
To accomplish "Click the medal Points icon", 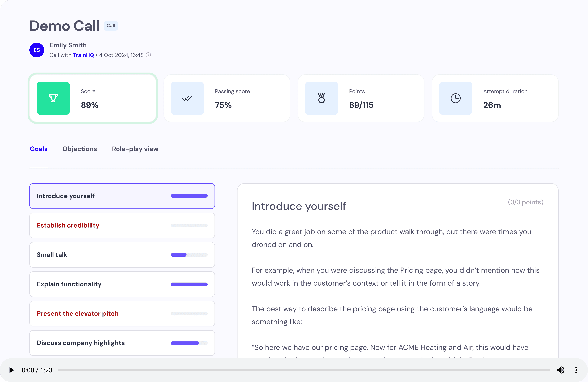I will pos(321,98).
